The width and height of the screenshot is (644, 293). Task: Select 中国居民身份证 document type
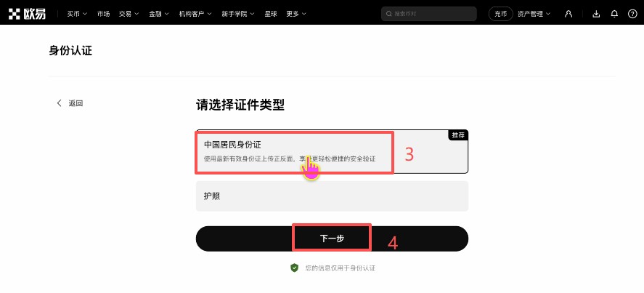click(x=332, y=152)
